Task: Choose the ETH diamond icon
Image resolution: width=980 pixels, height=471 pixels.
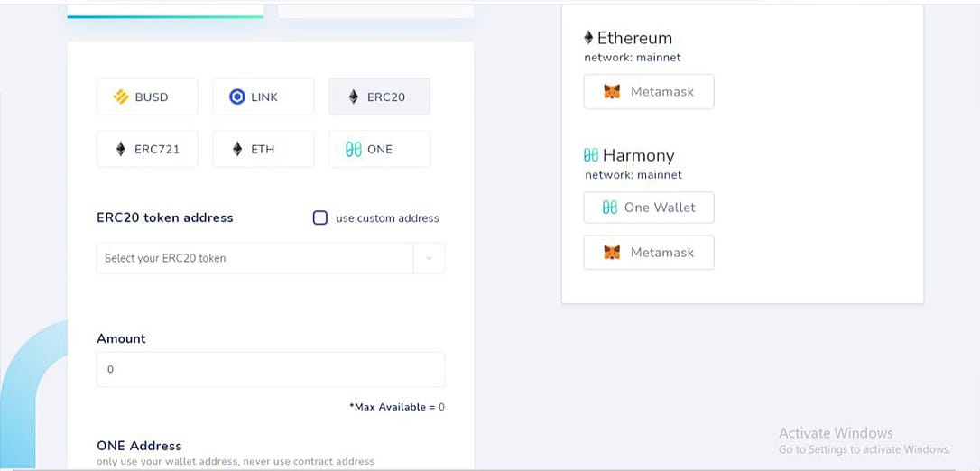Action: (236, 149)
